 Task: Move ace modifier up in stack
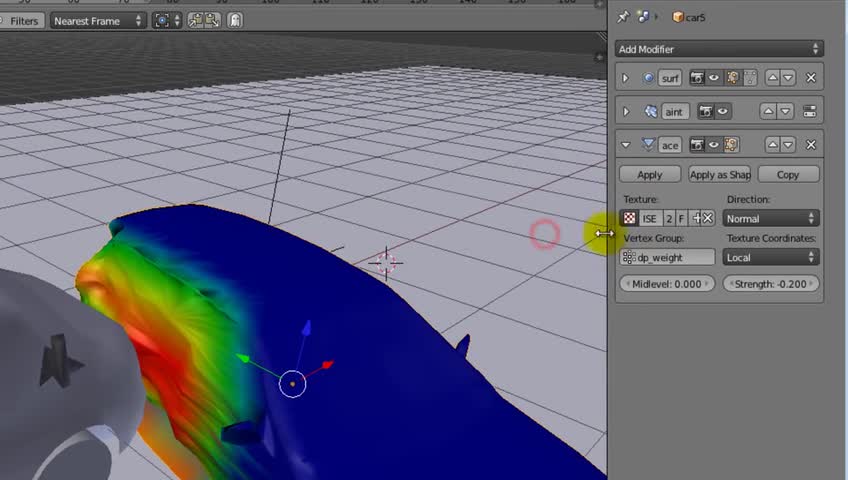(772, 145)
